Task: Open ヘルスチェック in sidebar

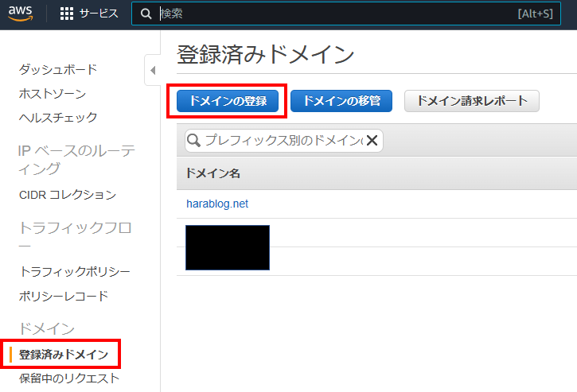Action: (x=58, y=118)
